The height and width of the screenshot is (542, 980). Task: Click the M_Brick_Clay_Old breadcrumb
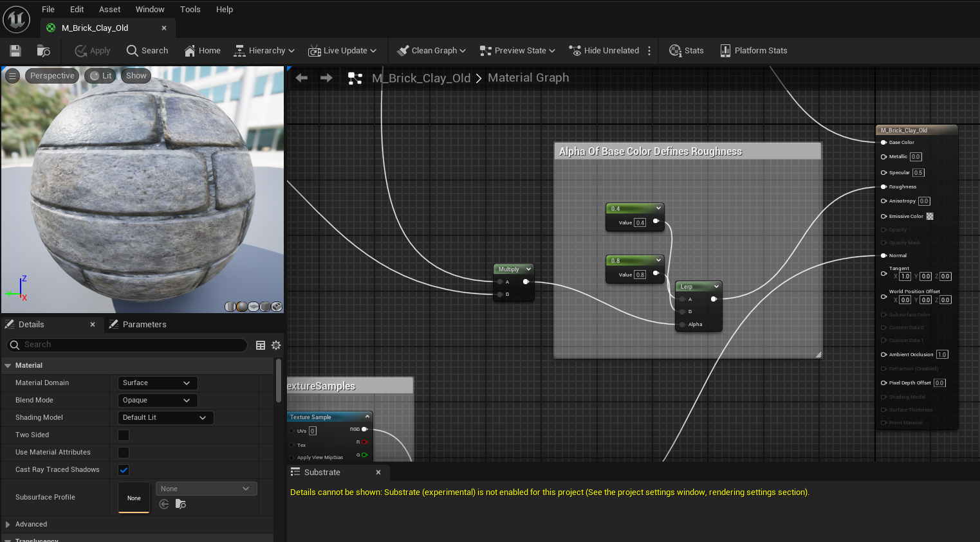tap(421, 78)
